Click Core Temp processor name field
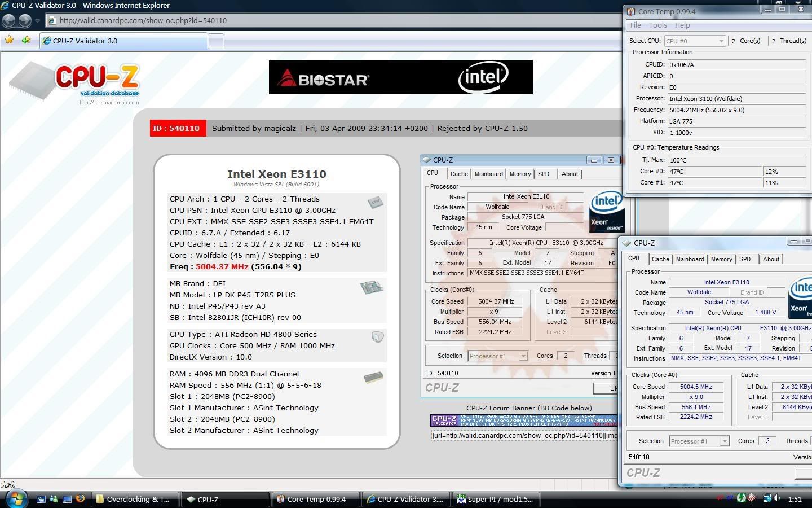812x508 pixels. pyautogui.click(x=737, y=99)
